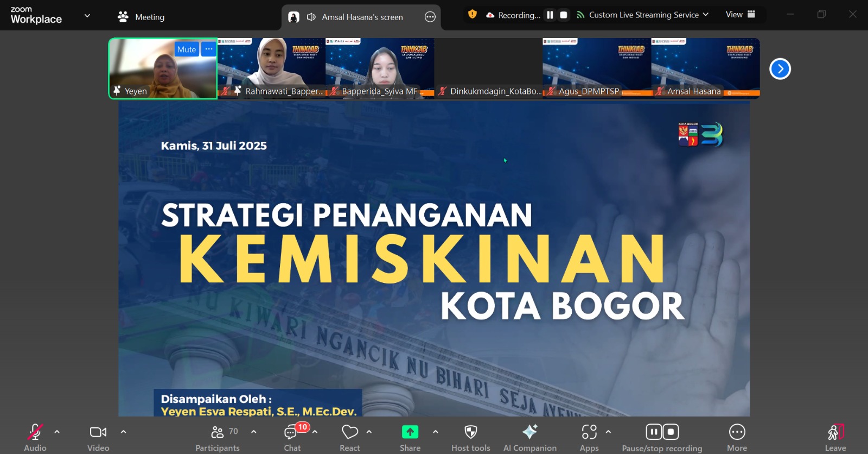Image resolution: width=868 pixels, height=454 pixels.
Task: Click the green Share screen icon
Action: tap(410, 433)
